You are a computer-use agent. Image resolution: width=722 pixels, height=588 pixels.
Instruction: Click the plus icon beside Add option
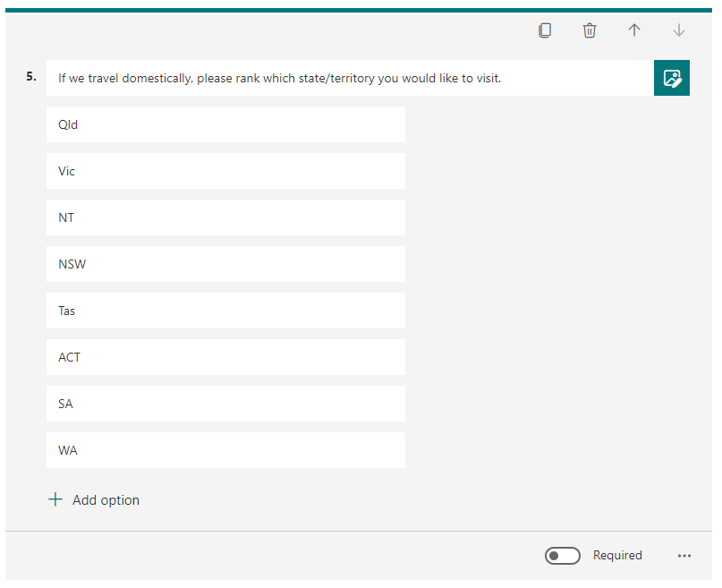click(55, 499)
